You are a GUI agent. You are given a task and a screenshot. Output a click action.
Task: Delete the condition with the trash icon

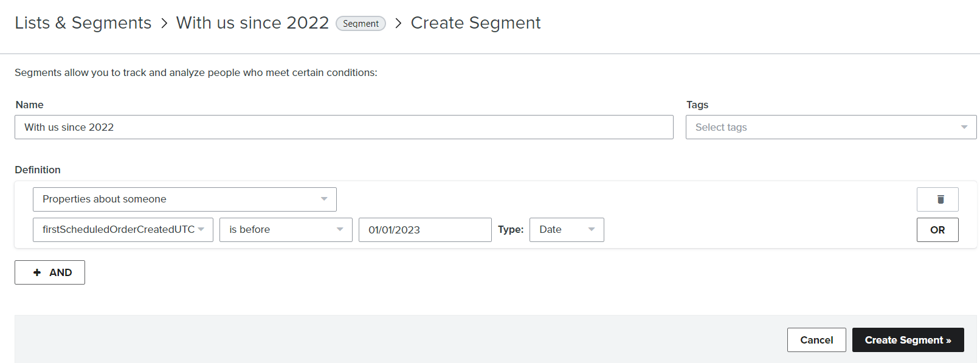937,199
